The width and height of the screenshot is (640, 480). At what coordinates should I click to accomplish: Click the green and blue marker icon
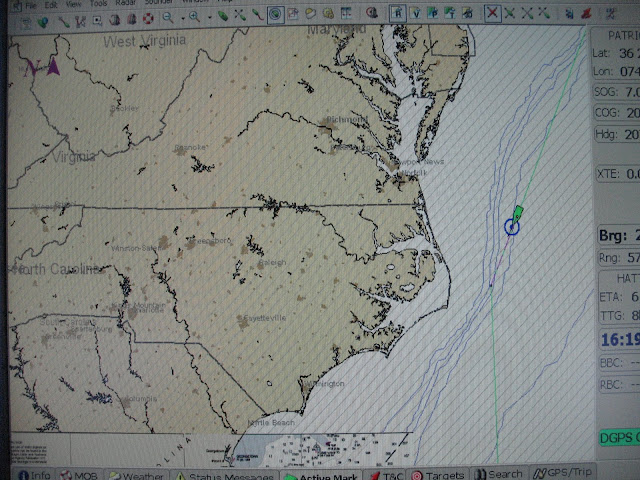click(42, 23)
